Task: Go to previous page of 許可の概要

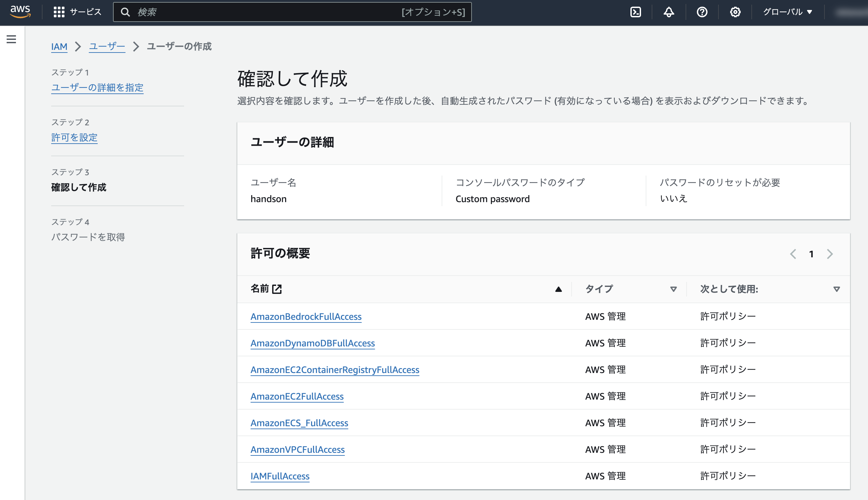Action: (x=793, y=254)
